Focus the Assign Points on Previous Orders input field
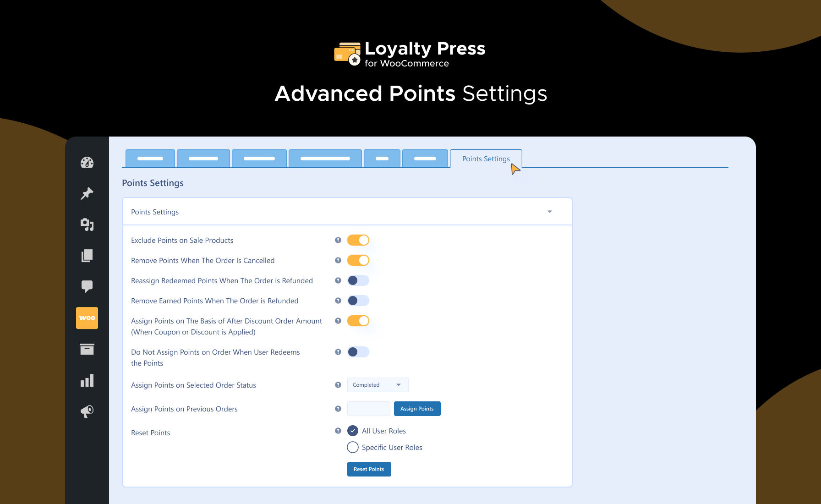The height and width of the screenshot is (504, 821). click(x=369, y=409)
